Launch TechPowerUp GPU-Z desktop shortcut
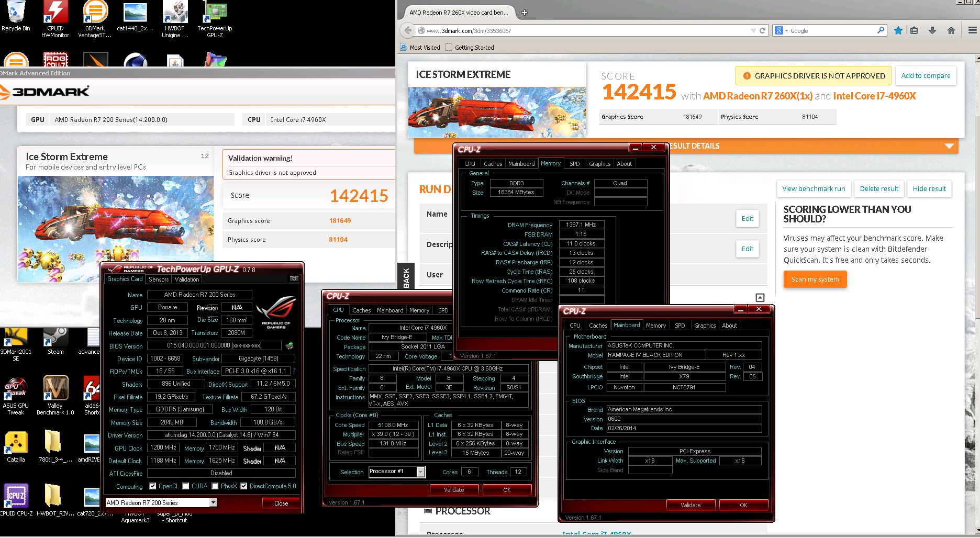This screenshot has height=538, width=980. tap(215, 18)
